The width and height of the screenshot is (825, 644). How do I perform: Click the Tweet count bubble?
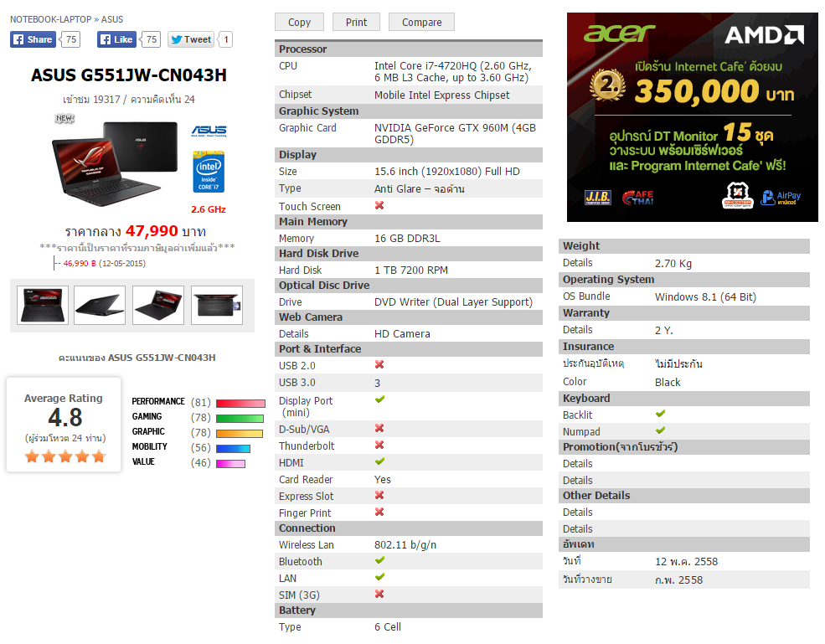[x=226, y=39]
